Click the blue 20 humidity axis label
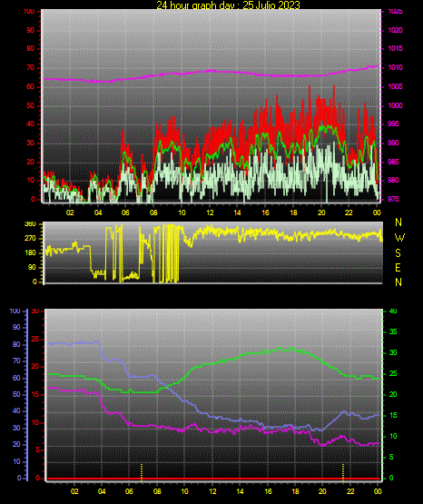The height and width of the screenshot is (504, 423). (x=16, y=445)
